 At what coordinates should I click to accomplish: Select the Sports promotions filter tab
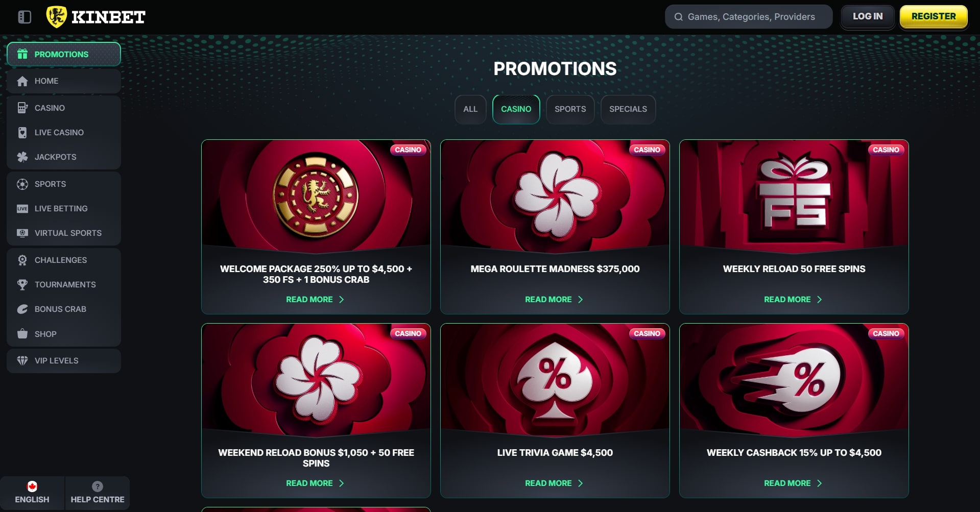[x=570, y=109]
